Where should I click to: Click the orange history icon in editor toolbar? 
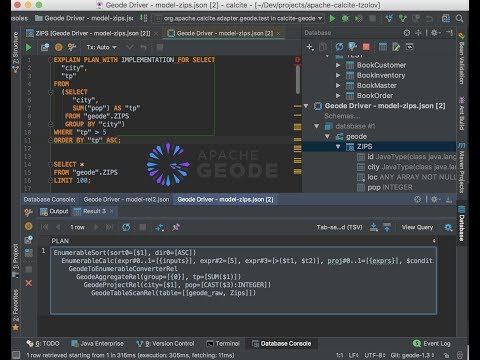coord(59,47)
